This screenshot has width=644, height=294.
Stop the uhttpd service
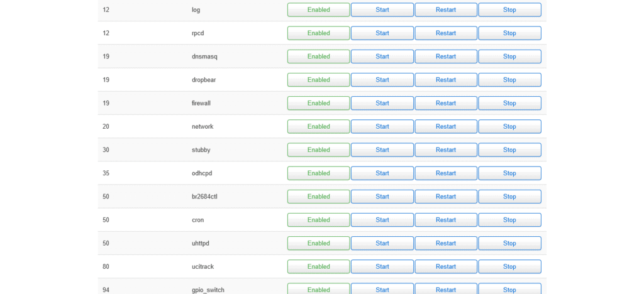pyautogui.click(x=509, y=244)
